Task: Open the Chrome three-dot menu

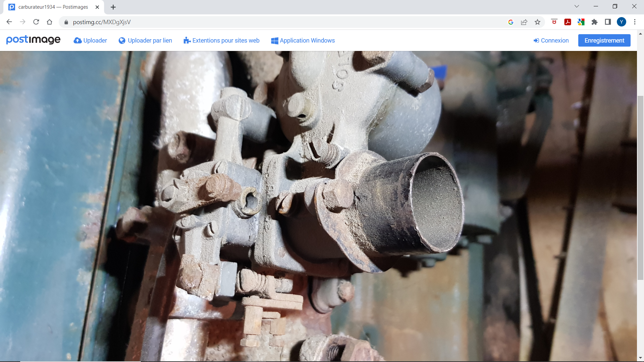Action: (635, 22)
